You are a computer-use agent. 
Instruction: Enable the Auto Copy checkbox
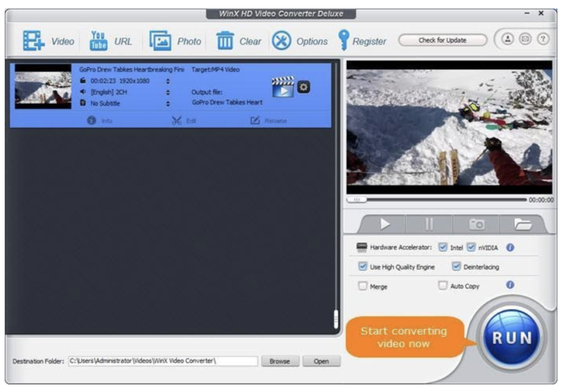coord(443,285)
